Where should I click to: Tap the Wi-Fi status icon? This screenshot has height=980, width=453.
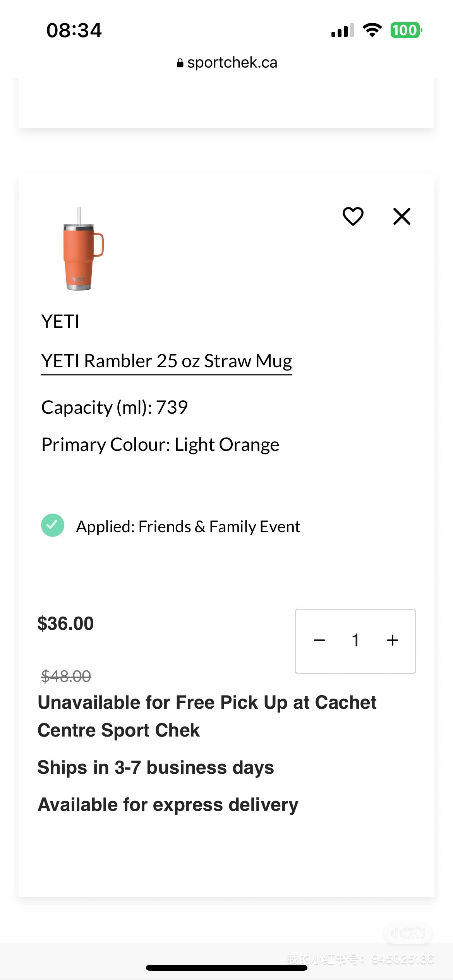click(372, 30)
